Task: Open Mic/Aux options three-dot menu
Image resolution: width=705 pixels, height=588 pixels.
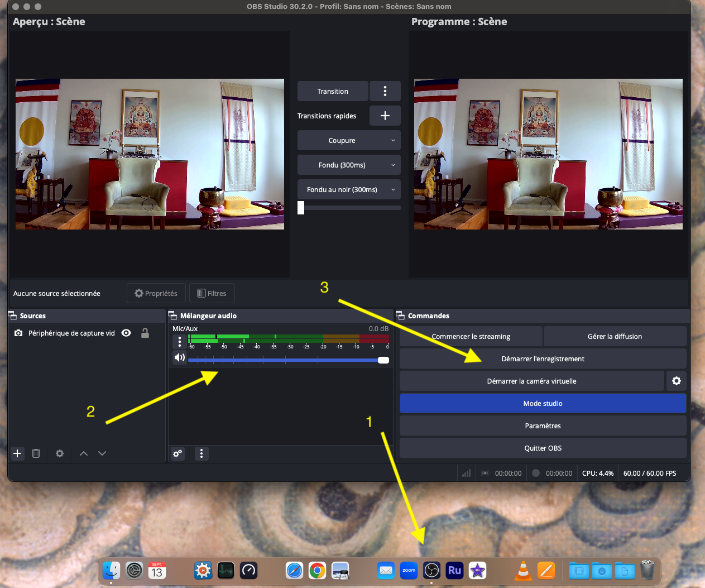Action: click(179, 341)
